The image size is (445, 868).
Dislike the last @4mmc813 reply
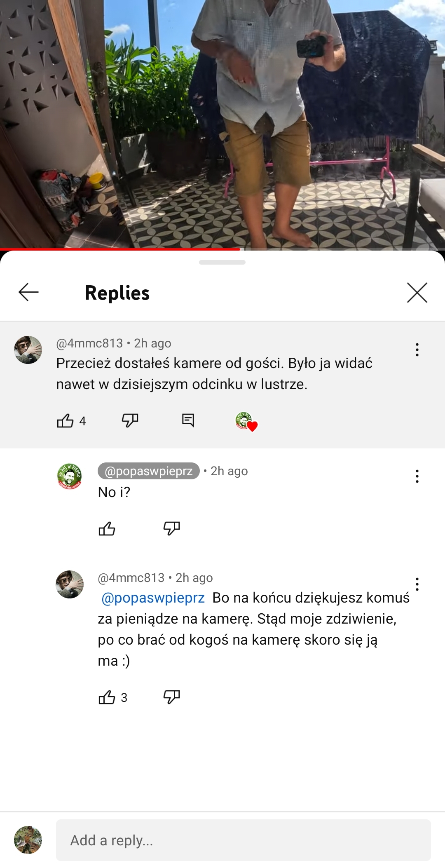171,697
